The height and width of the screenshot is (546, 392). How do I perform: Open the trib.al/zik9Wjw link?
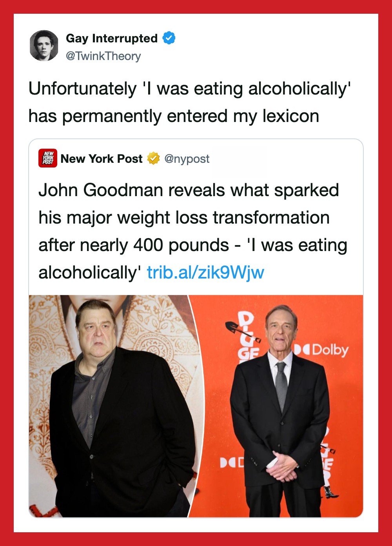[x=205, y=272]
